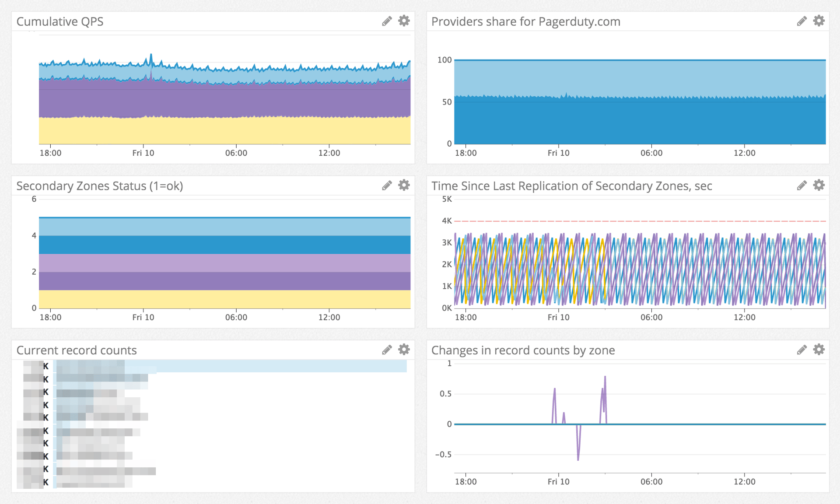This screenshot has height=504, width=840.
Task: Edit the Changes in record counts by zone widget
Action: pyautogui.click(x=801, y=350)
